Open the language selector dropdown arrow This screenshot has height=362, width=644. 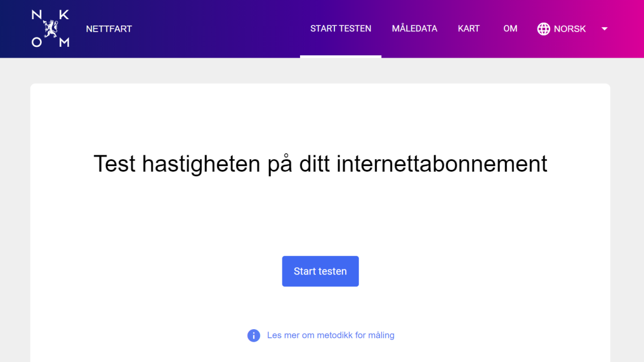(x=604, y=28)
